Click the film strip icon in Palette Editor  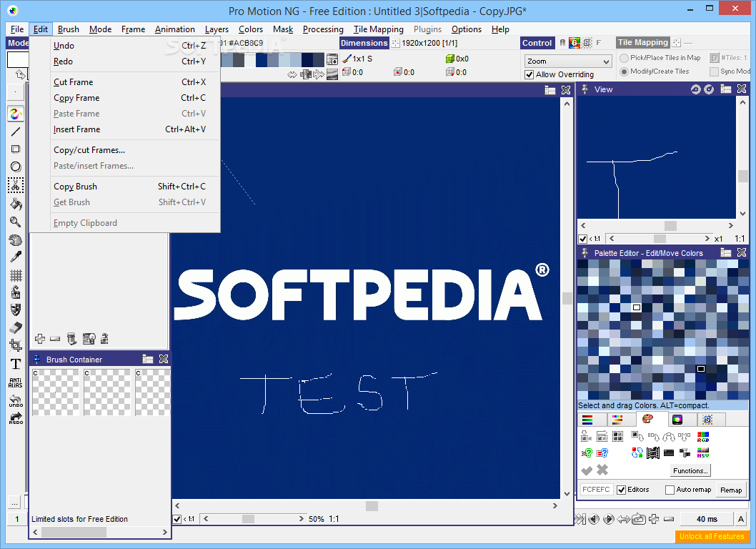[x=653, y=452]
